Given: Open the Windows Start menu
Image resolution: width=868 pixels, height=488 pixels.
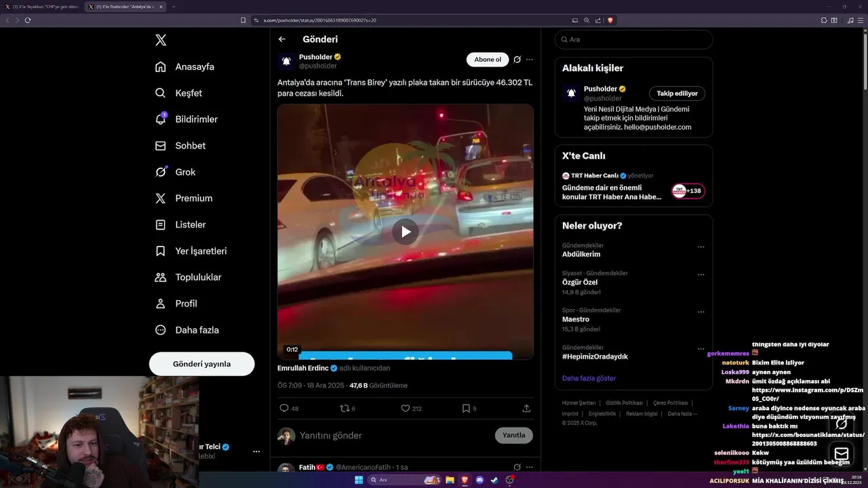Looking at the screenshot, I should click(x=359, y=480).
